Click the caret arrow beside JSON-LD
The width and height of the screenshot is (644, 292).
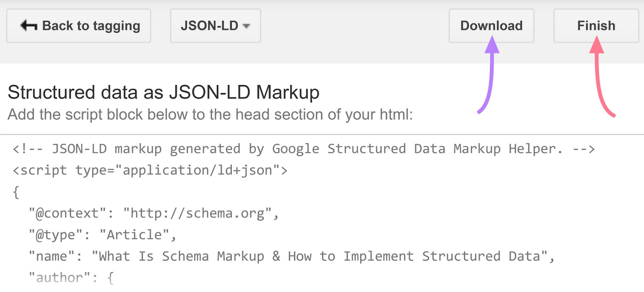point(246,26)
